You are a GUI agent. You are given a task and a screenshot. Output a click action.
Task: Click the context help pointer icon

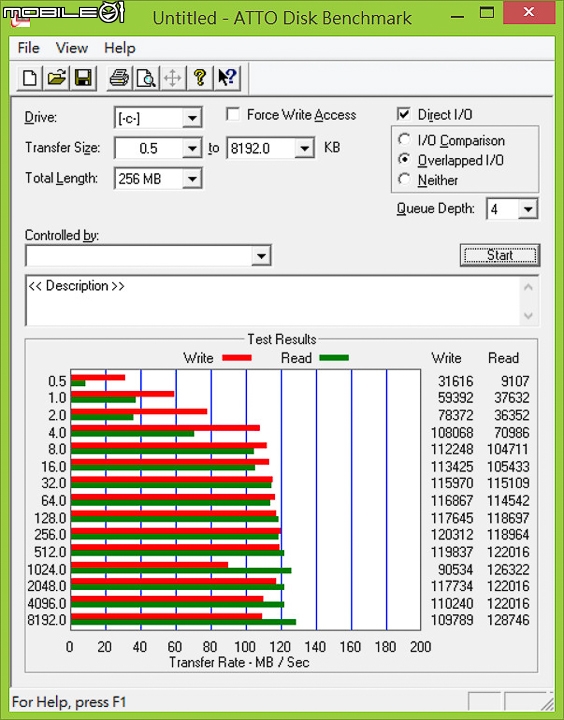click(x=227, y=78)
